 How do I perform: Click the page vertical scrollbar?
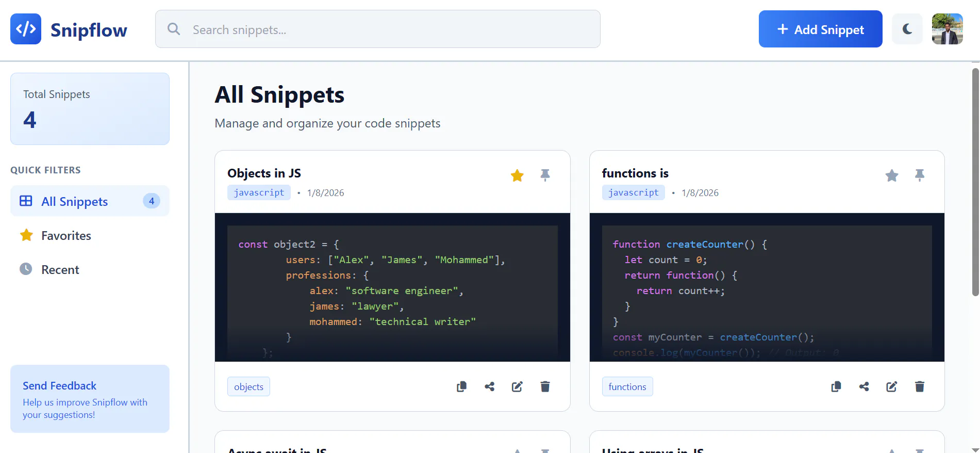(975, 182)
